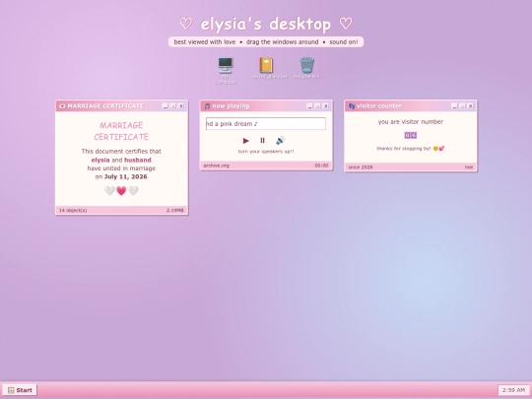Click the 'you are visitor number' text
The width and height of the screenshot is (532, 399).
pos(411,122)
